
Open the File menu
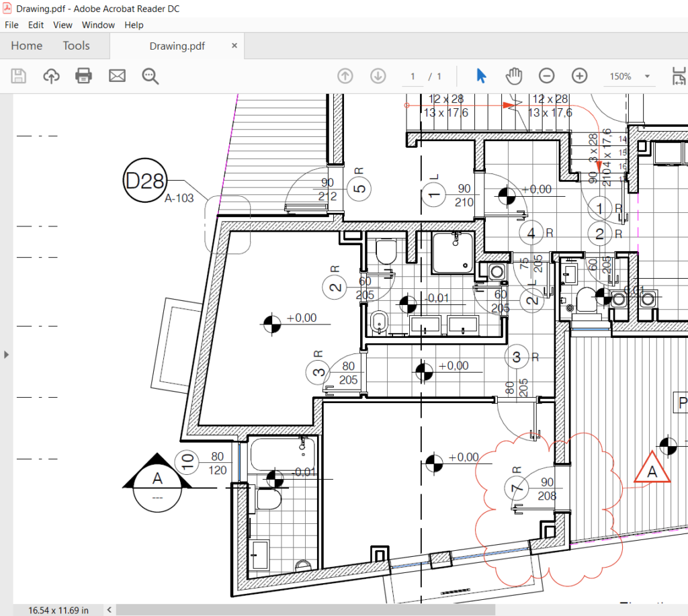(11, 25)
